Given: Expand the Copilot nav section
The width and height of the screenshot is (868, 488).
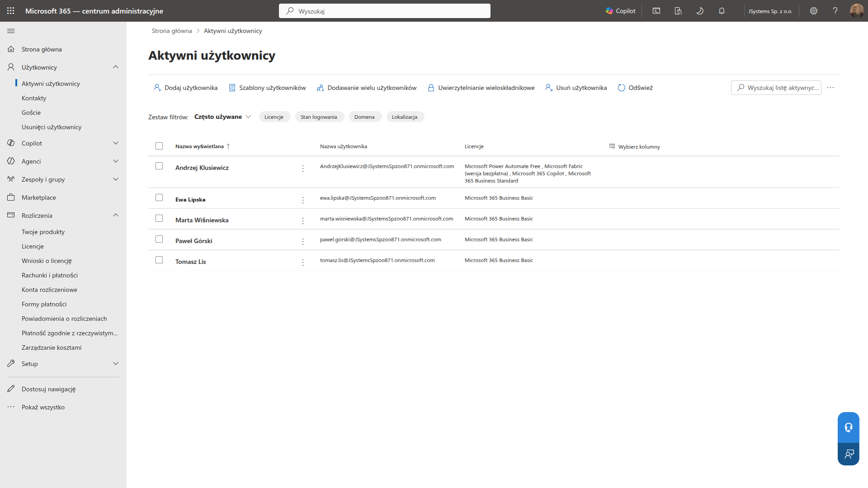Looking at the screenshot, I should point(116,143).
